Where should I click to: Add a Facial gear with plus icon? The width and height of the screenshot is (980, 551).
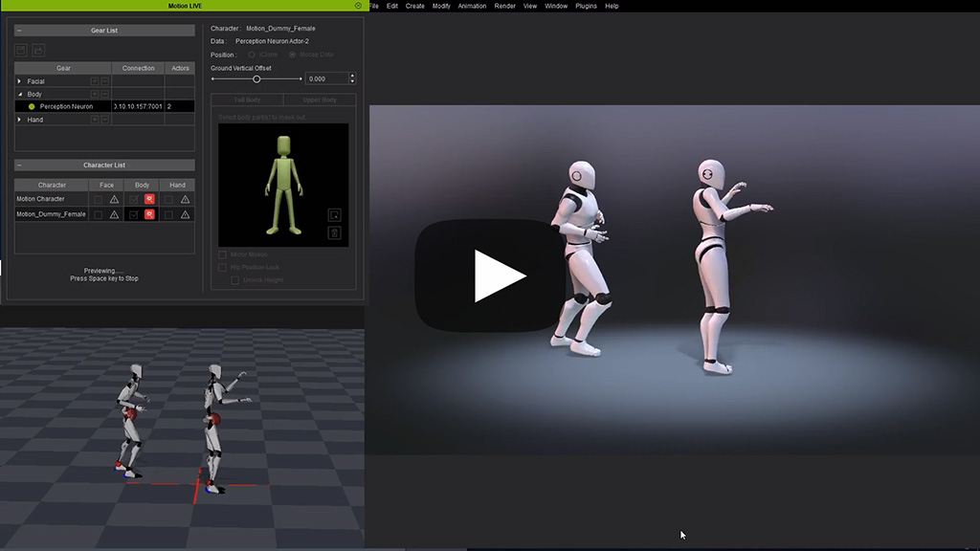click(x=94, y=81)
